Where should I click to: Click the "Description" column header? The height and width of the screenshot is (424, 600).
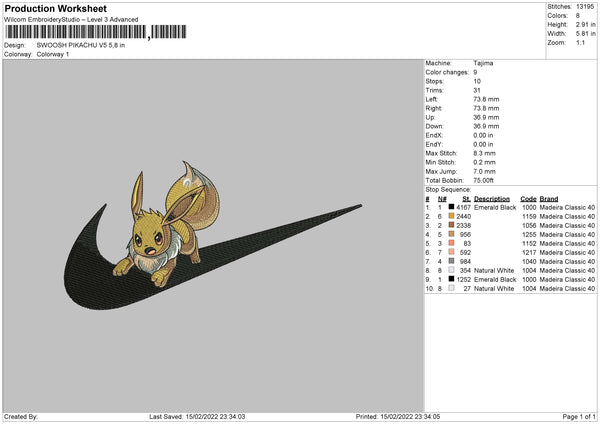pyautogui.click(x=492, y=199)
